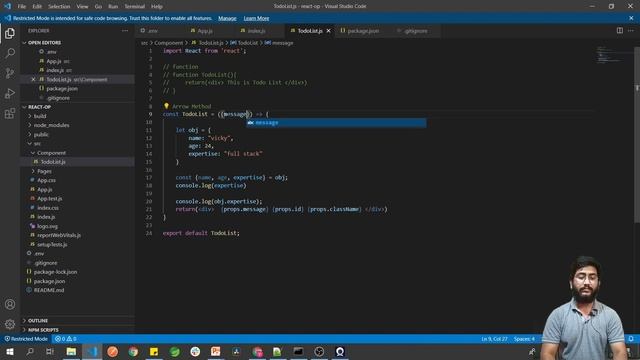This screenshot has width=640, height=360.
Task: Open File Explorer from taskbar
Action: pos(71,351)
